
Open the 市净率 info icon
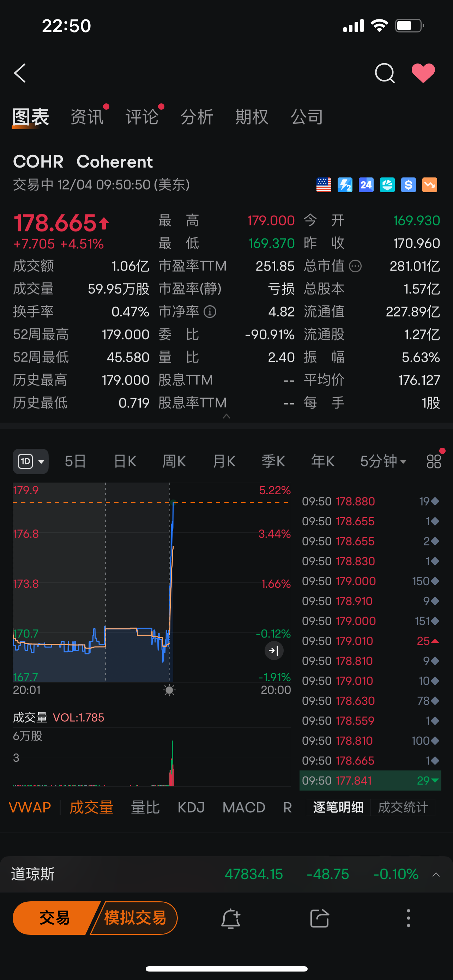(x=210, y=312)
